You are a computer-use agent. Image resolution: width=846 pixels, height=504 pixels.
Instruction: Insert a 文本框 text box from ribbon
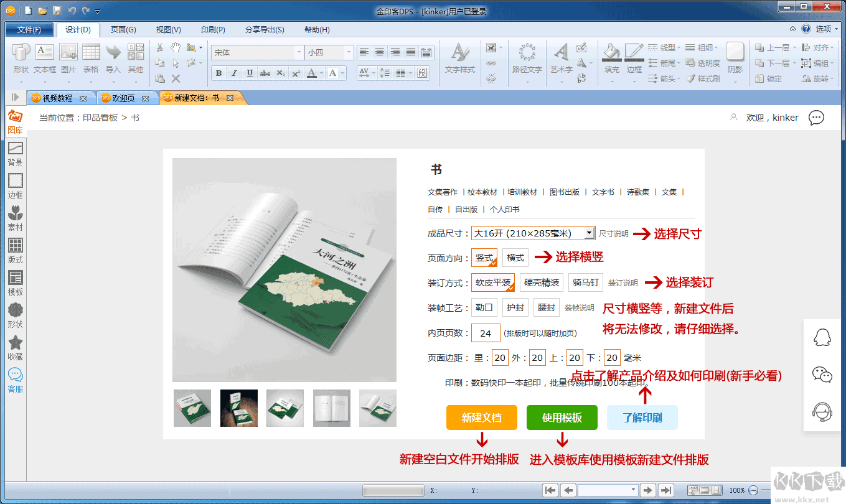pyautogui.click(x=45, y=59)
